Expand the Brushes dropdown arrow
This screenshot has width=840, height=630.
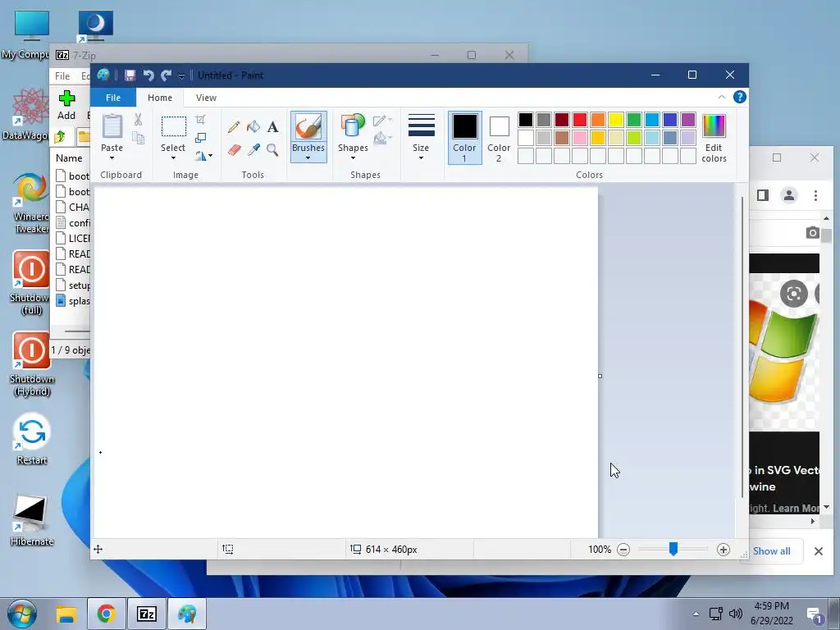pyautogui.click(x=308, y=158)
